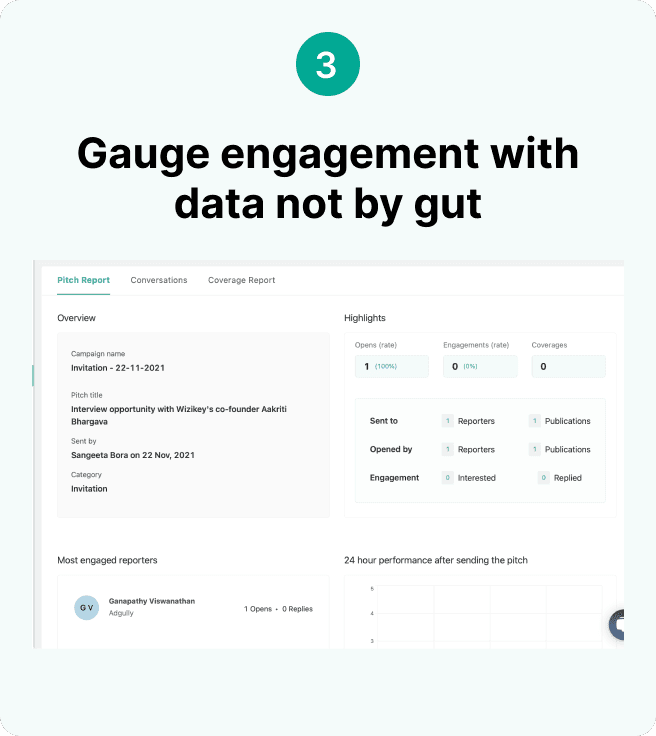Image resolution: width=656 pixels, height=736 pixels.
Task: Click the Opens (rate) stat box
Action: pos(391,366)
